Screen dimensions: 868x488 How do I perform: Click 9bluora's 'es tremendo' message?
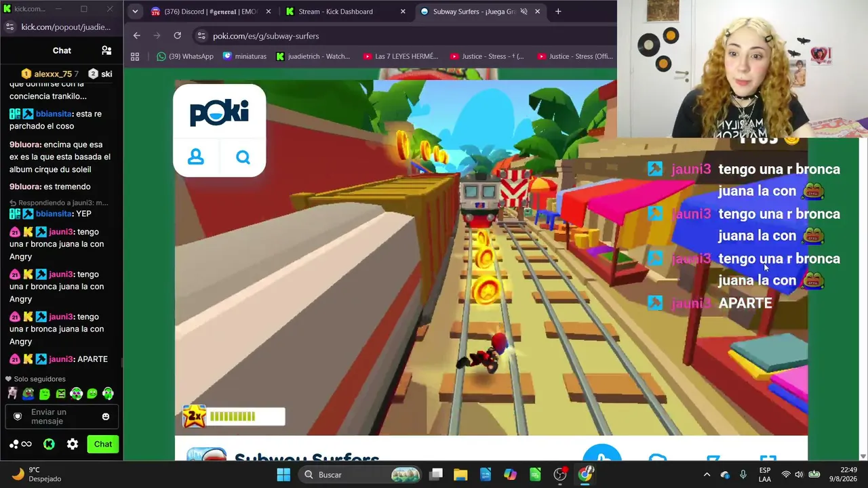pos(50,186)
